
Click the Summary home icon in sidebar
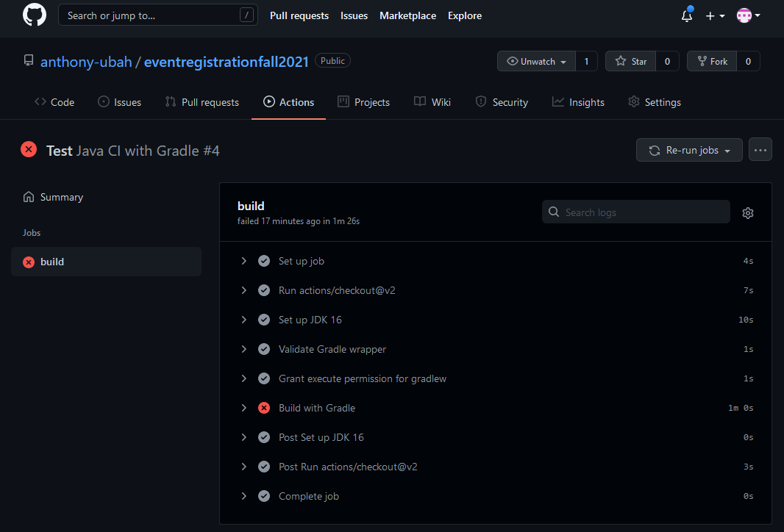point(29,197)
